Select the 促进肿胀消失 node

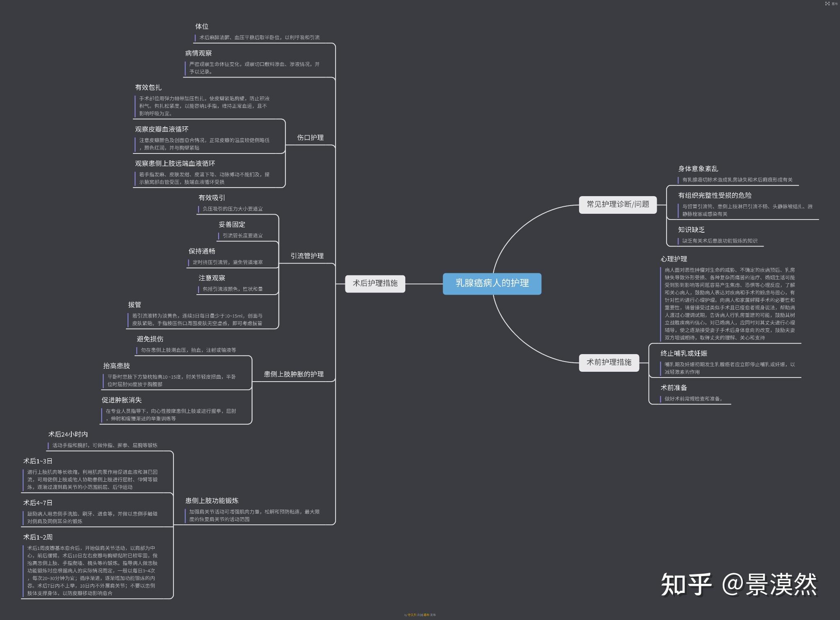[121, 400]
